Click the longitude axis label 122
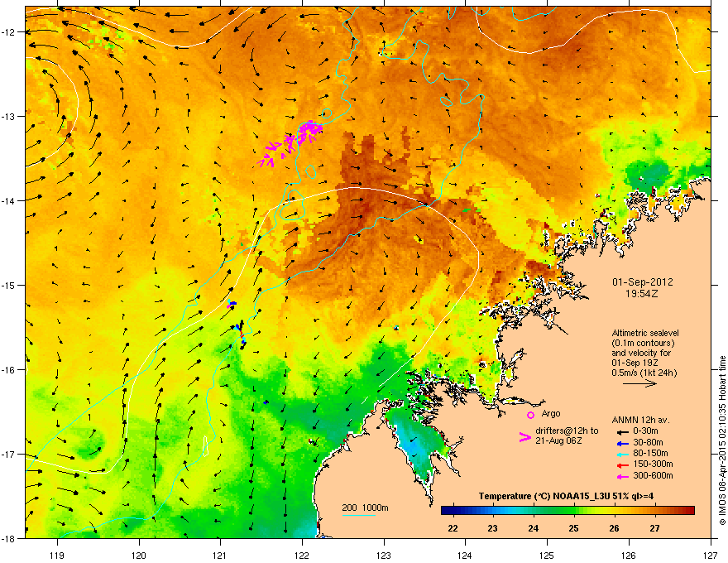The height and width of the screenshot is (563, 728). coord(302,555)
